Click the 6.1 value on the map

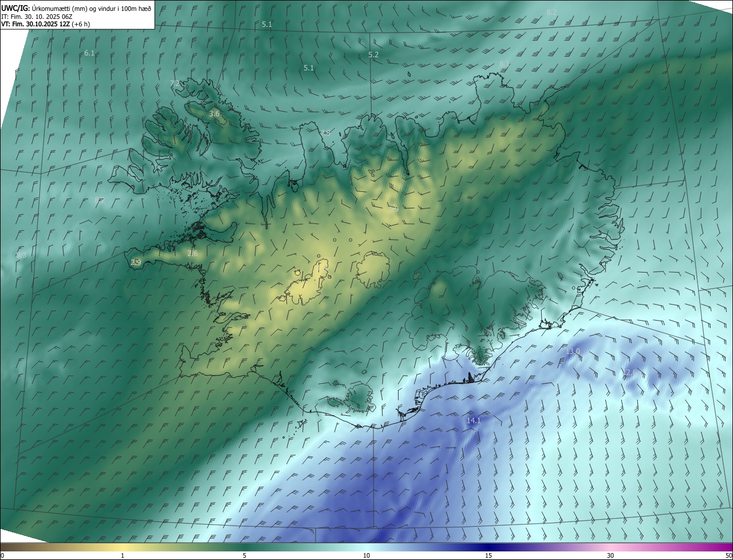89,53
